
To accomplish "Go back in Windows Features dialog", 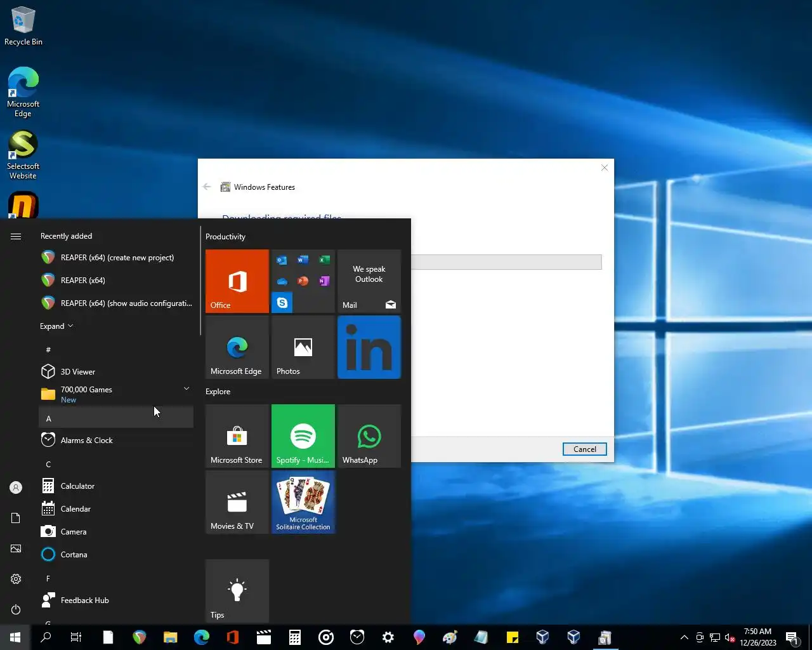I will tap(207, 187).
